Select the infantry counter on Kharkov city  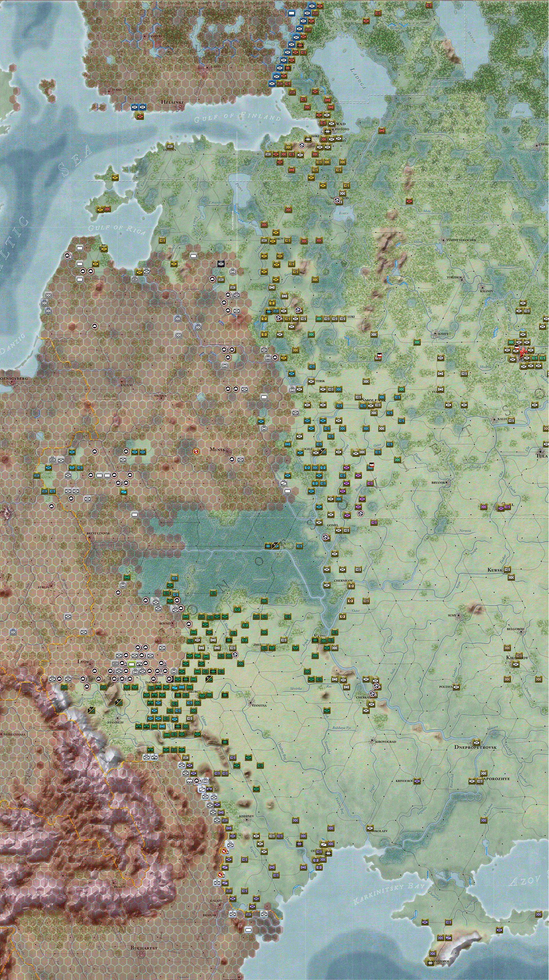516,664
